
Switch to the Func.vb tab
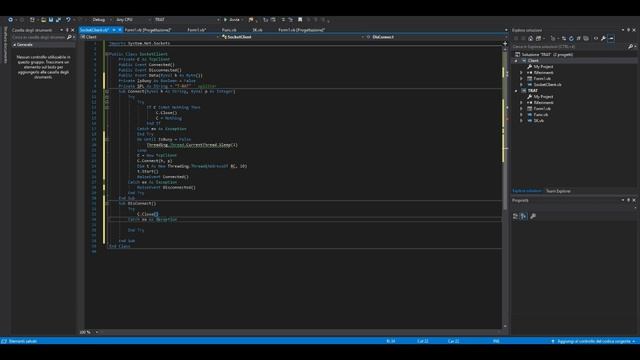[229, 30]
